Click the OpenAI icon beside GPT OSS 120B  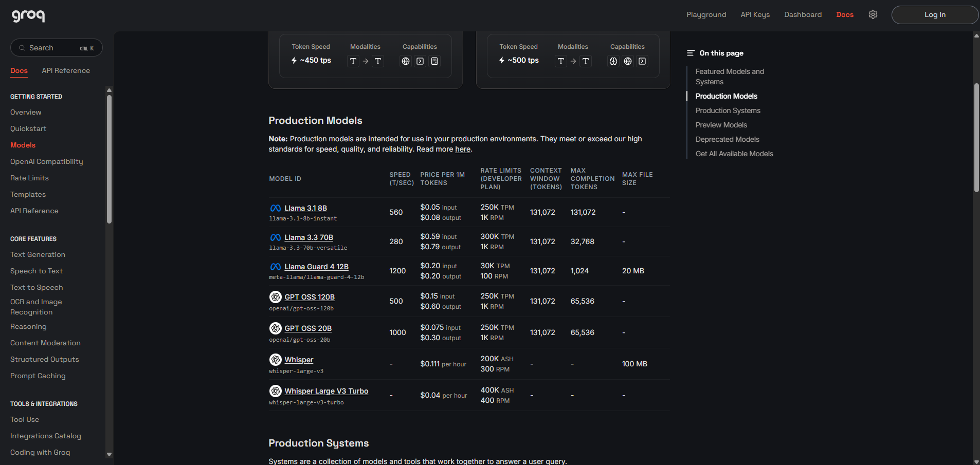(275, 297)
